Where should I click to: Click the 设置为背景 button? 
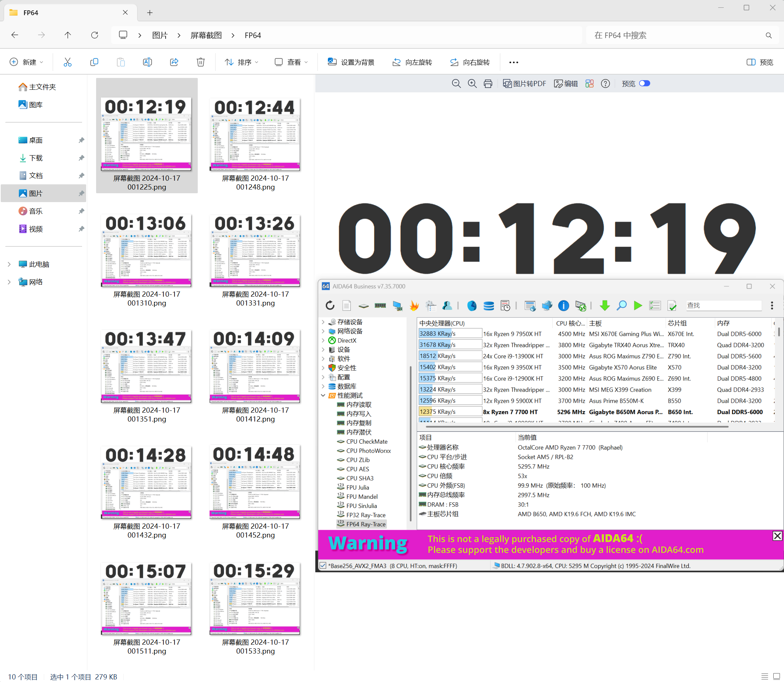[x=351, y=62]
